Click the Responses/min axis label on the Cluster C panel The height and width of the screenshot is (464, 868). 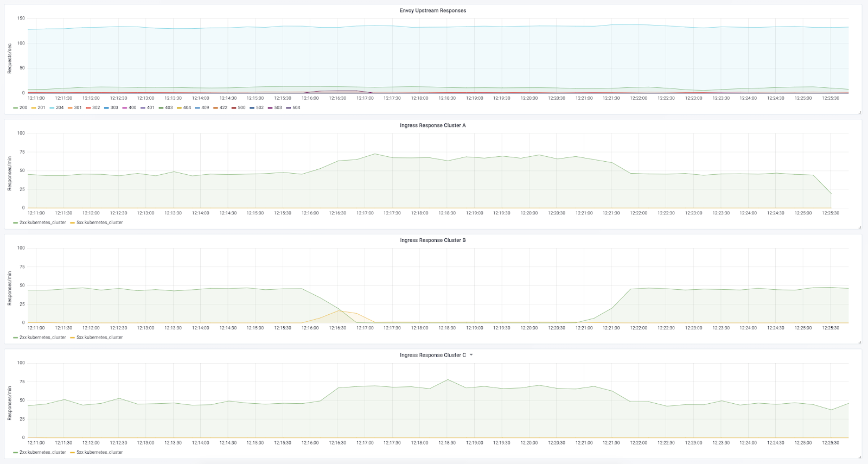(9, 403)
